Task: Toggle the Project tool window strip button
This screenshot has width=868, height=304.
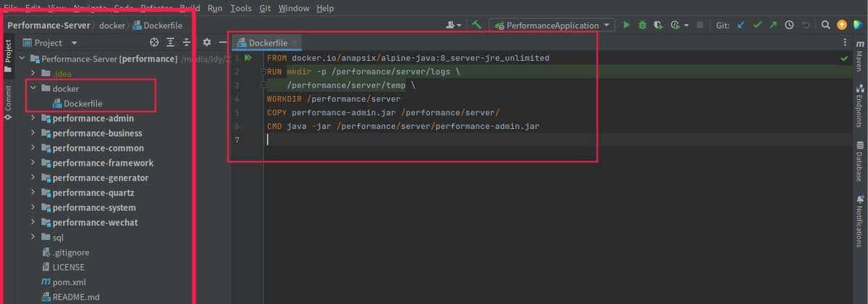Action: pos(8,57)
